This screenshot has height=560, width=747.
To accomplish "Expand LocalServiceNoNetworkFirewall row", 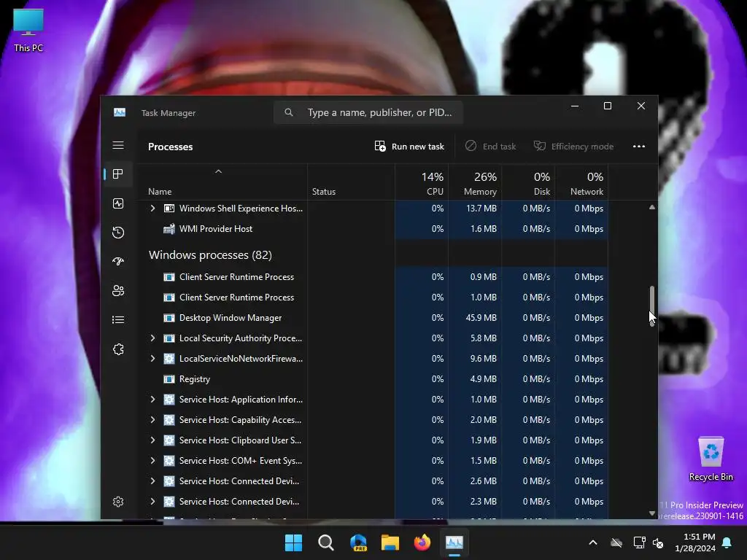I will 152,359.
